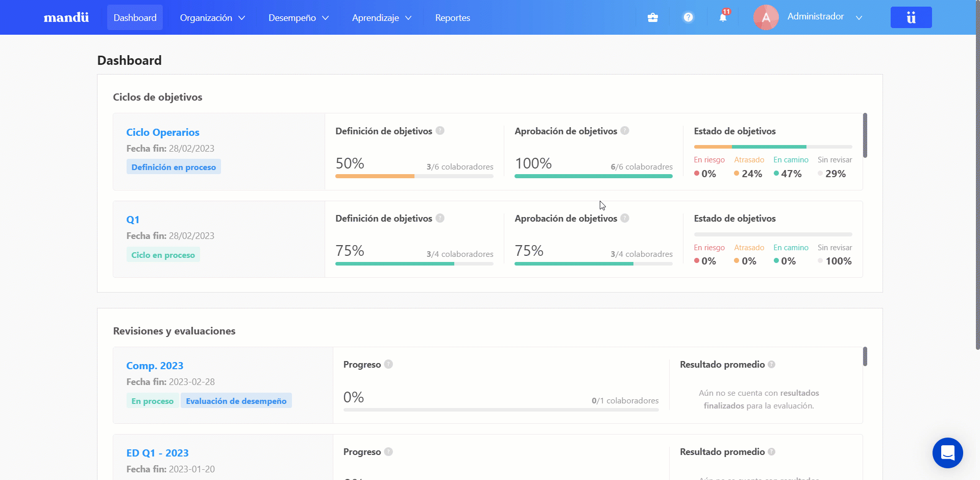The height and width of the screenshot is (480, 980).
Task: Click help icon beside Comp. 2023 Progreso
Action: [388, 364]
